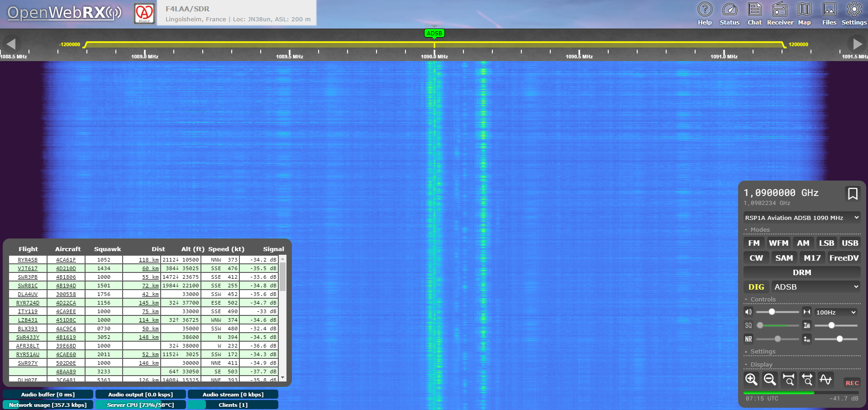Toggle the REC recording button
868x410 pixels.
click(x=852, y=383)
